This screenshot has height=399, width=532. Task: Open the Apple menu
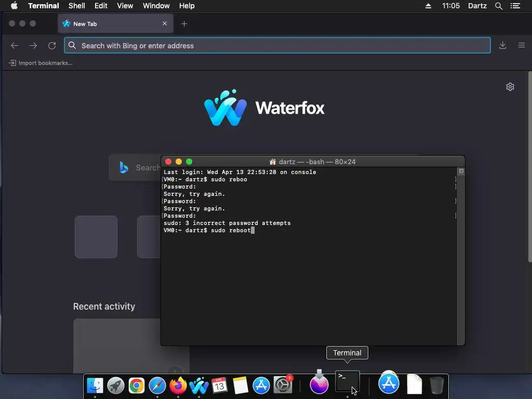click(x=14, y=6)
